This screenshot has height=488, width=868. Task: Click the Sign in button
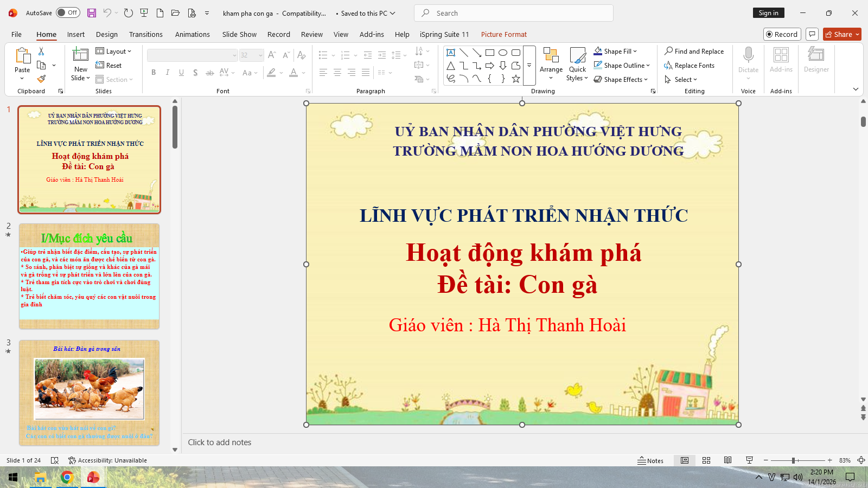(x=768, y=13)
